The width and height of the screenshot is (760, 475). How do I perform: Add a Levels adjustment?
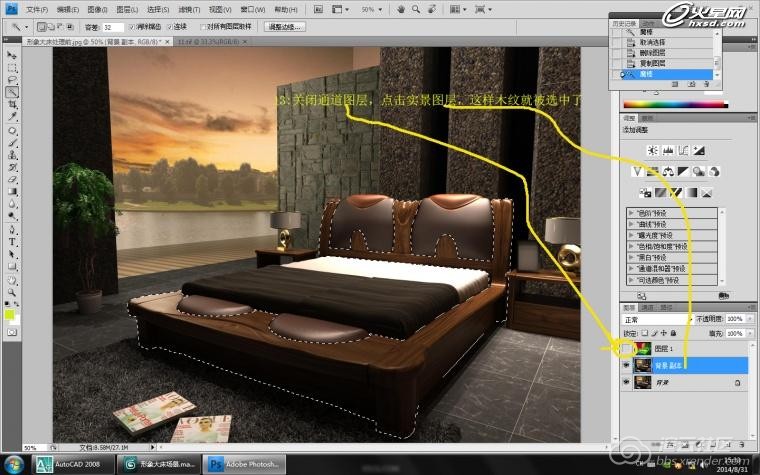[668, 150]
